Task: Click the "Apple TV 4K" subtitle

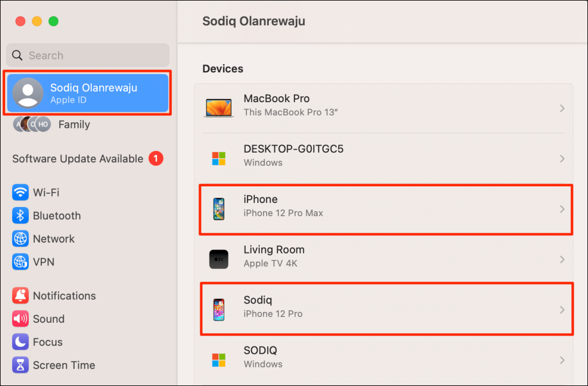Action: [x=270, y=264]
